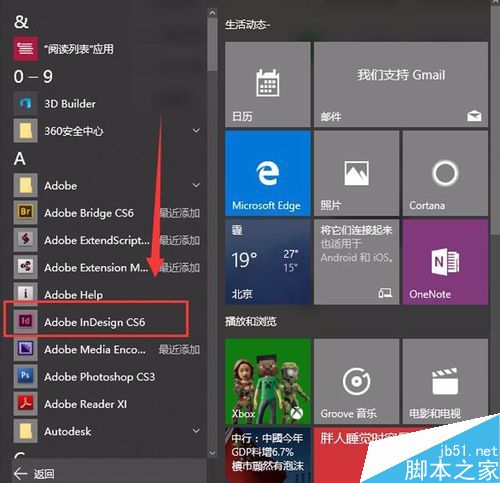Expand the Adobe folder chevron
Screen dimensions: 500x483
(x=196, y=185)
